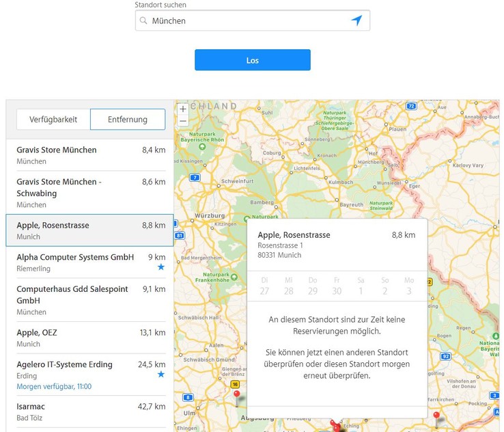Click Fr 30 in the popup calendar

coord(337,286)
